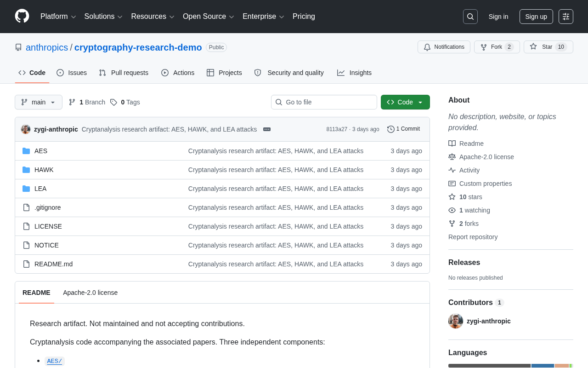Click the languages breakdown bar
This screenshot has height=368, width=588.
coord(511,366)
